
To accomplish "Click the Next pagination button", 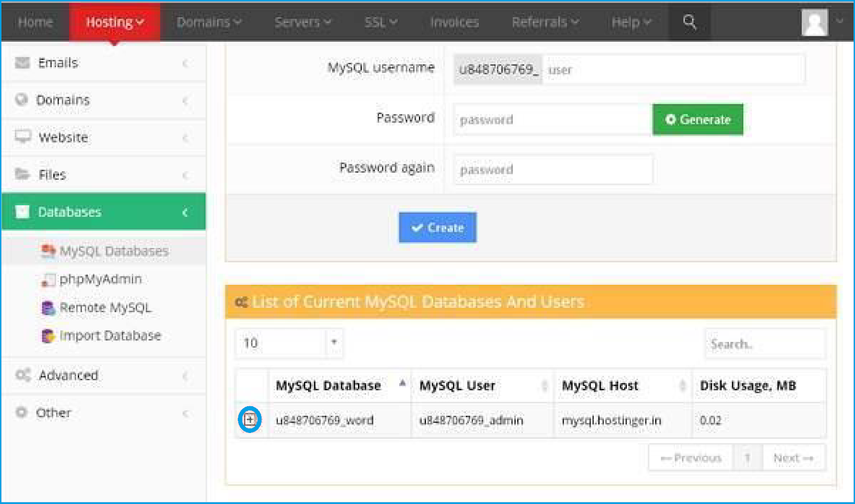I will (x=793, y=458).
